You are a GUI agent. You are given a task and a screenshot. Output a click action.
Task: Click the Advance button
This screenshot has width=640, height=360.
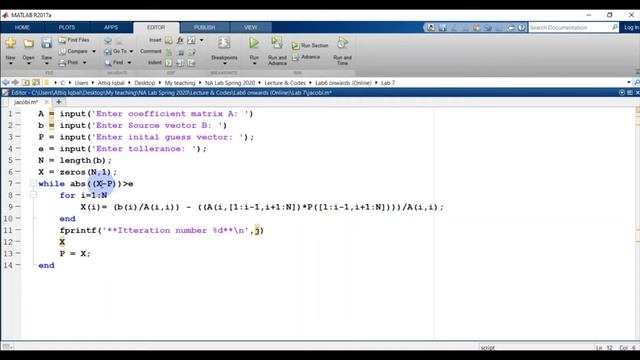coord(306,58)
